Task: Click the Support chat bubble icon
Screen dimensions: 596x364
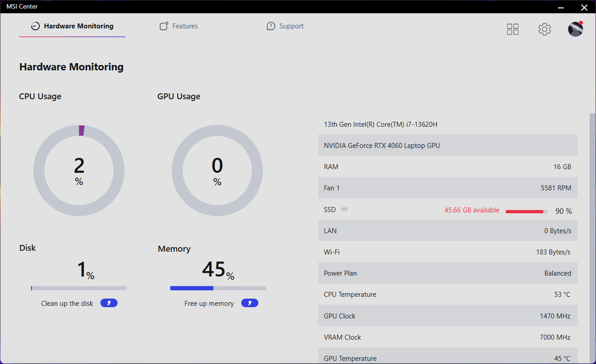Action: pos(271,26)
